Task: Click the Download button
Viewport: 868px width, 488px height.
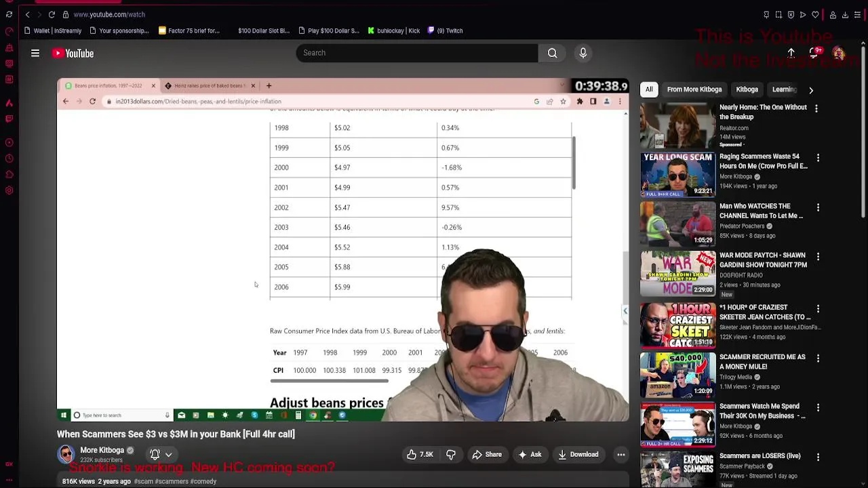Action: point(578,455)
